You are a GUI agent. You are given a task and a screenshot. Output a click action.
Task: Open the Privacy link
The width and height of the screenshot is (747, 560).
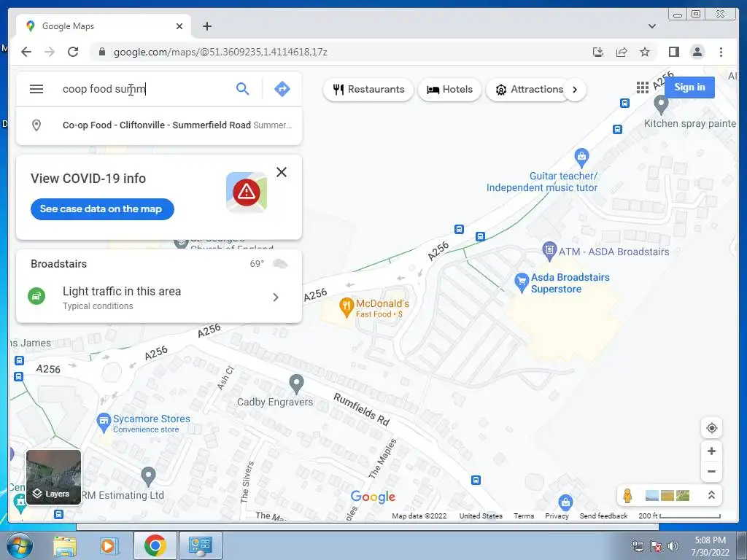[x=557, y=516]
